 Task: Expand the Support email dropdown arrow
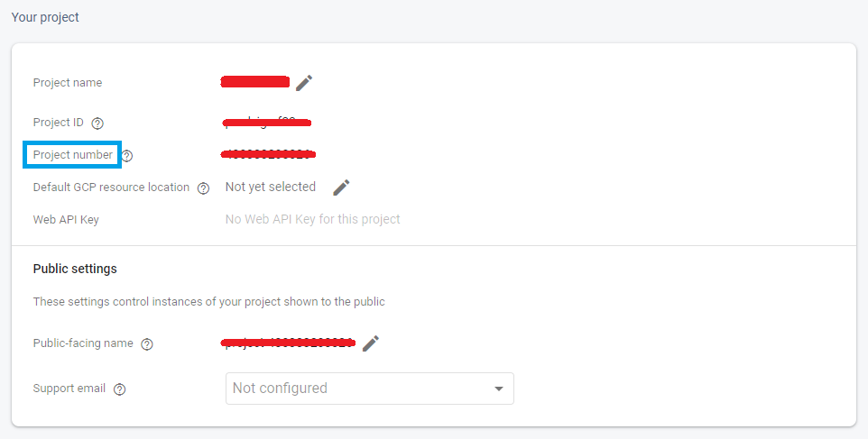click(x=498, y=389)
